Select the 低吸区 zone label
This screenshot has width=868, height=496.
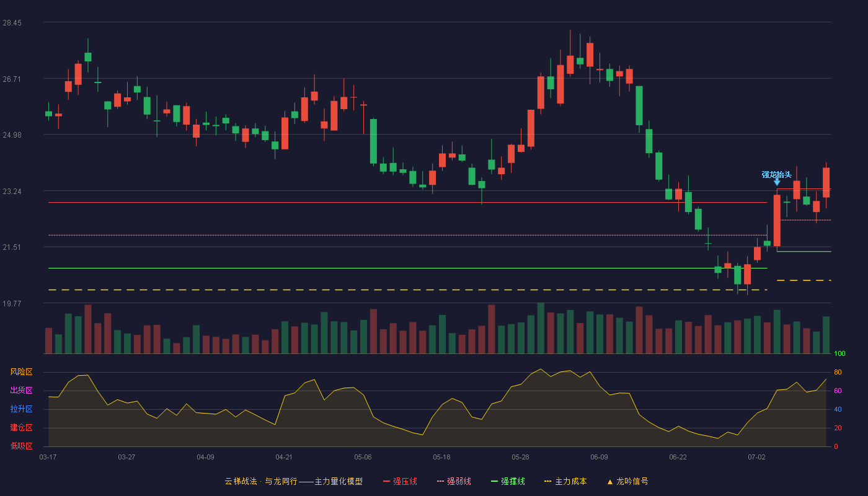coord(21,446)
